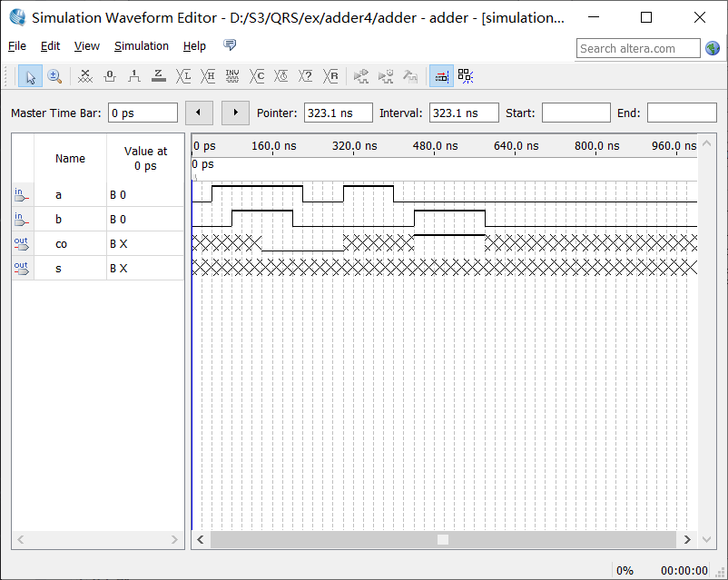The height and width of the screenshot is (580, 728).
Task: Apply Forcing High (1) to waveform
Action: [x=134, y=76]
